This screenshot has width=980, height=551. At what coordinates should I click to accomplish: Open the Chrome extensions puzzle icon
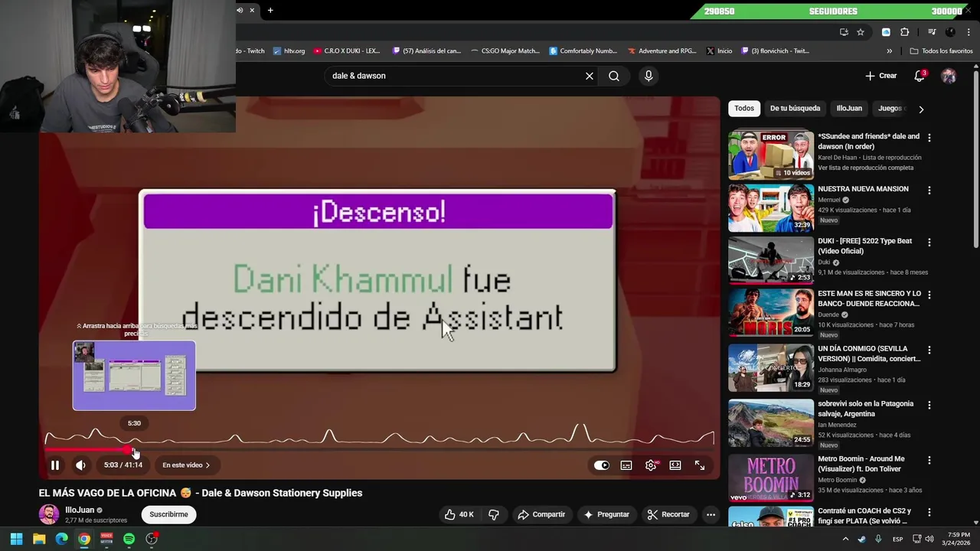point(904,32)
